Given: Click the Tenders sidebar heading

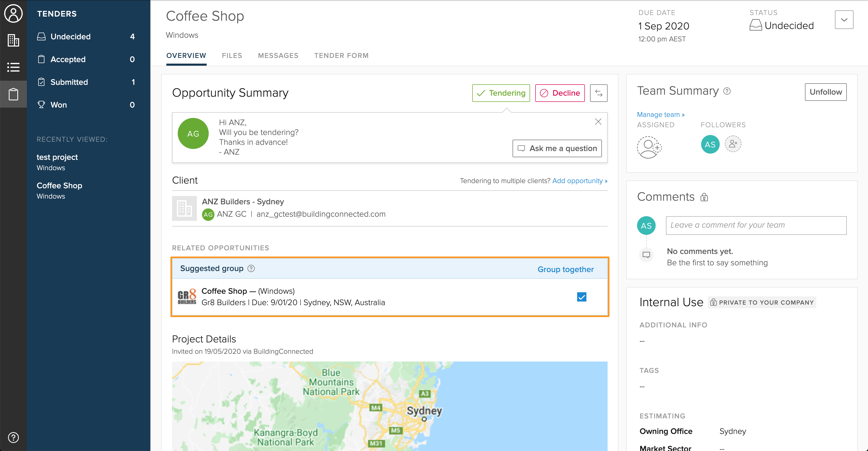Looking at the screenshot, I should coord(57,14).
